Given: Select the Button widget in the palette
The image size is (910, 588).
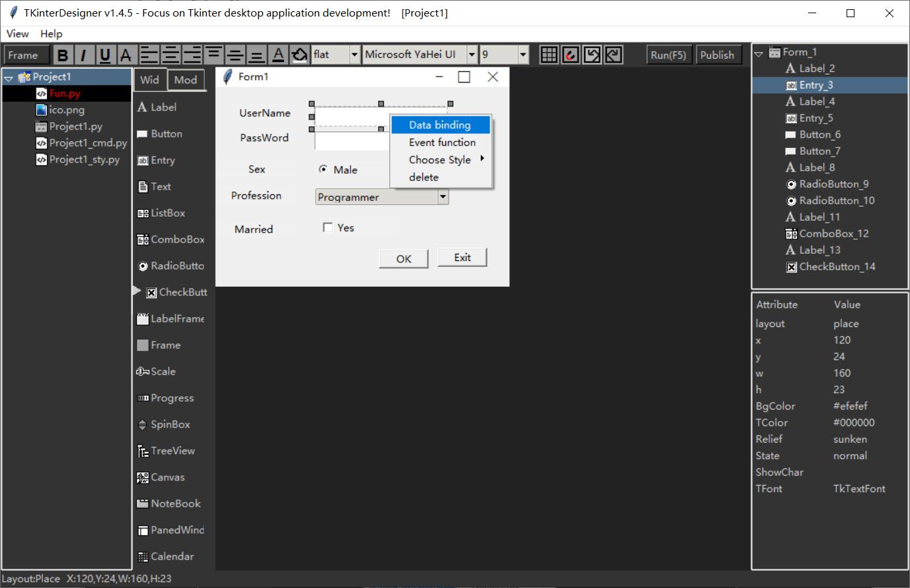Looking at the screenshot, I should [159, 133].
